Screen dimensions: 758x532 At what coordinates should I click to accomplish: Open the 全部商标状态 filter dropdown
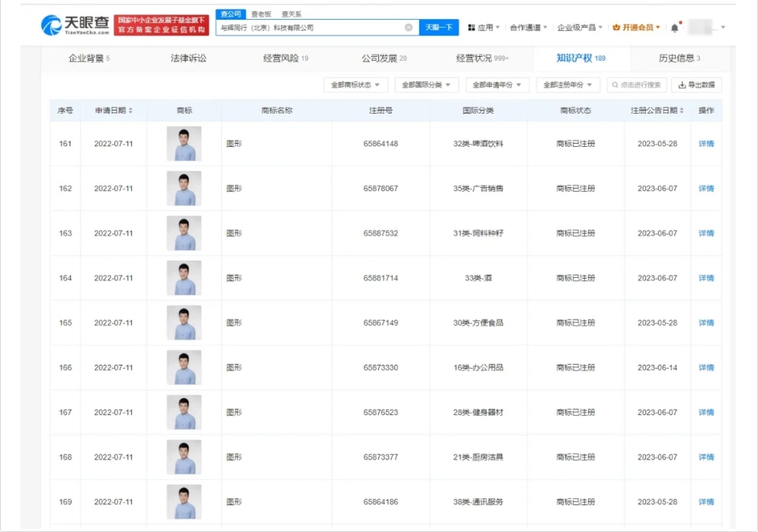point(355,85)
